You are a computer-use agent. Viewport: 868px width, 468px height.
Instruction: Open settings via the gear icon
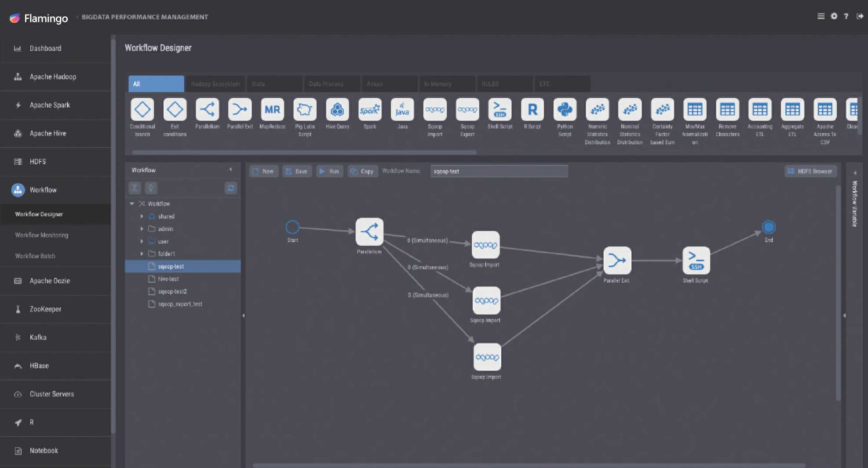[x=834, y=16]
